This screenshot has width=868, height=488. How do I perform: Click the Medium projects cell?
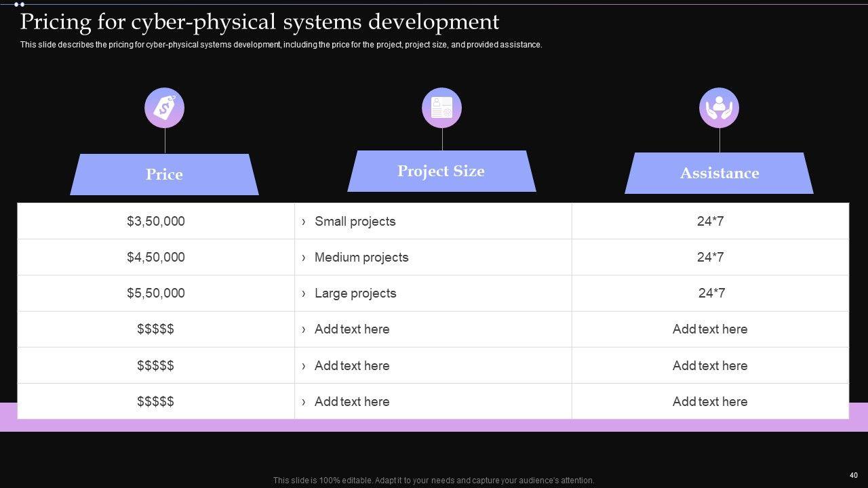click(x=433, y=257)
